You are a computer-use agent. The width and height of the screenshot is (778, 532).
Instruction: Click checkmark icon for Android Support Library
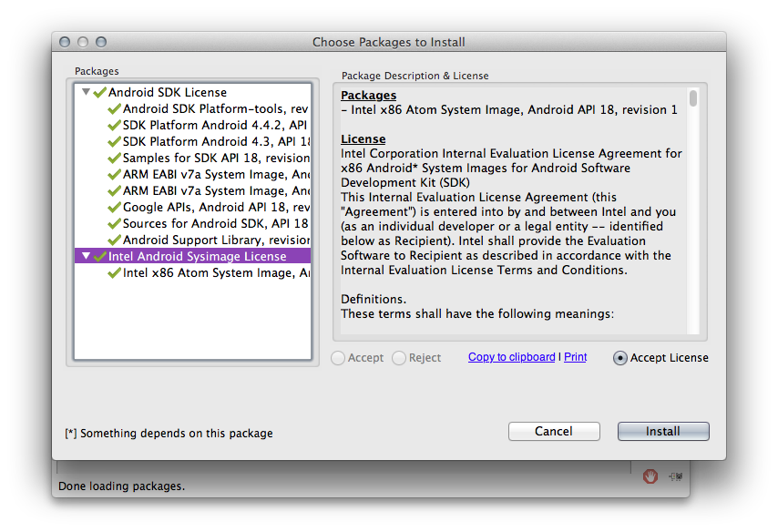[115, 240]
